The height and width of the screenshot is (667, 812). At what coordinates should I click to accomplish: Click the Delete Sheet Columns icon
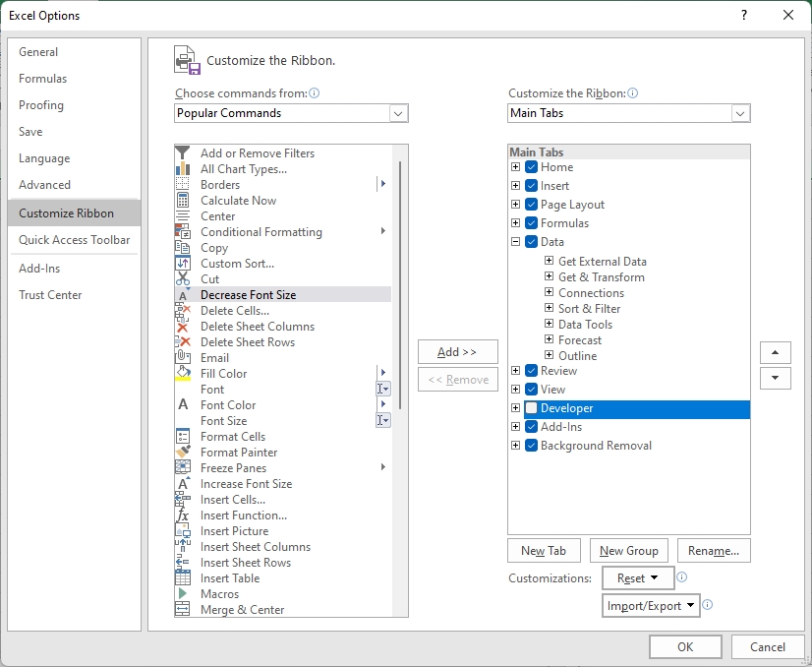(x=182, y=327)
